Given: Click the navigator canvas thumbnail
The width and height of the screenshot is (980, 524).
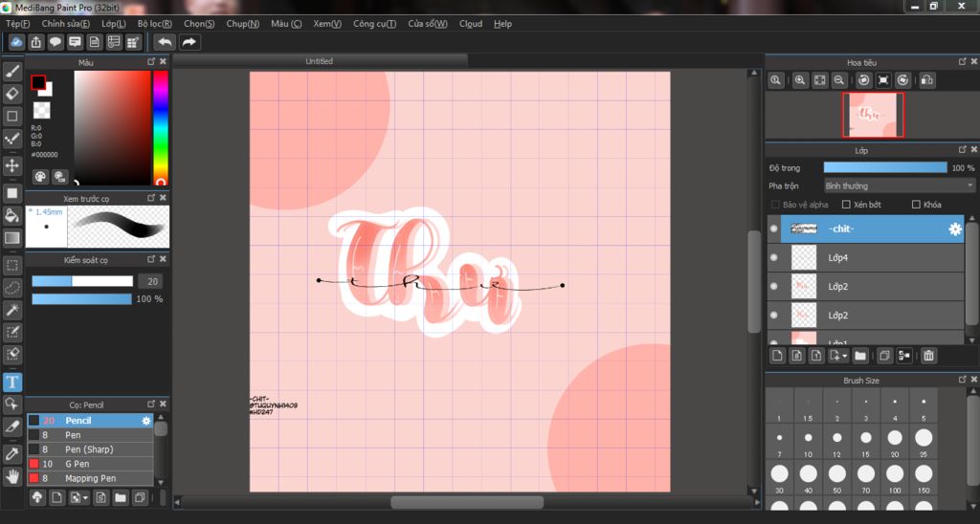Looking at the screenshot, I should click(x=873, y=115).
